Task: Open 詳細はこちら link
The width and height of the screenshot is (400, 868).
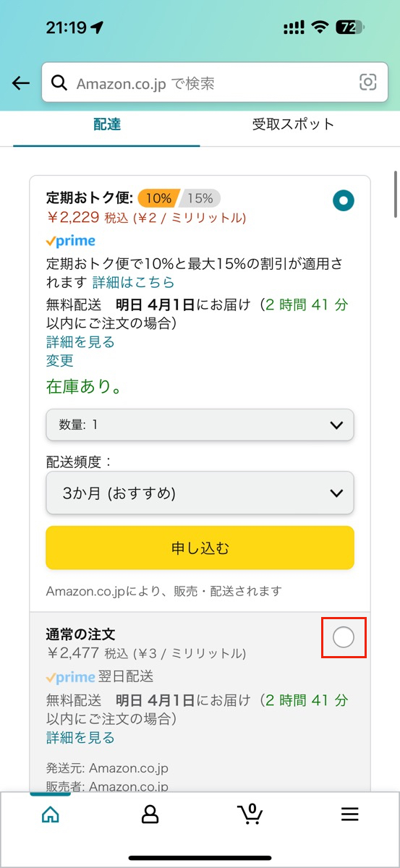Action: tap(133, 281)
